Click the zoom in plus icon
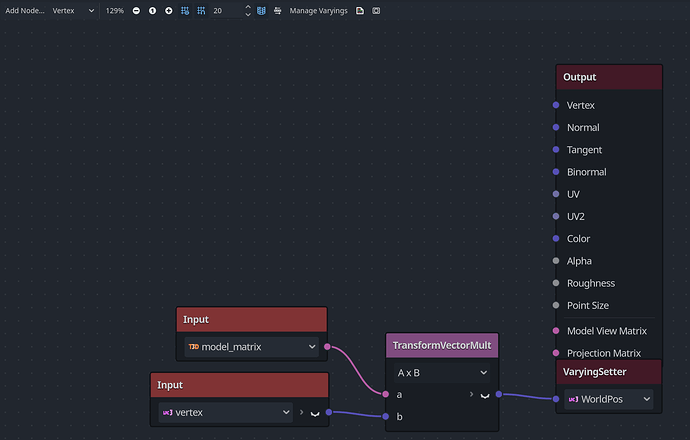 click(169, 11)
